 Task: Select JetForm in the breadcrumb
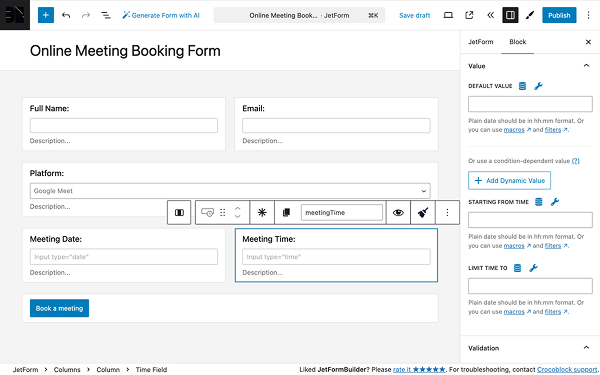click(25, 370)
